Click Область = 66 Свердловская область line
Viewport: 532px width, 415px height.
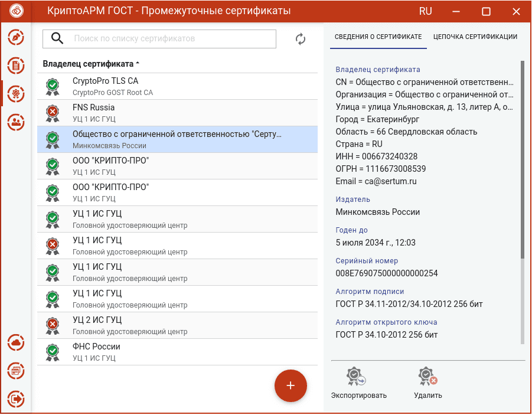406,132
